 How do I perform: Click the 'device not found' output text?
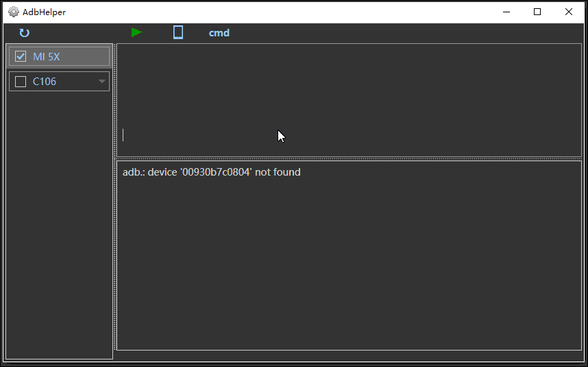tap(212, 172)
